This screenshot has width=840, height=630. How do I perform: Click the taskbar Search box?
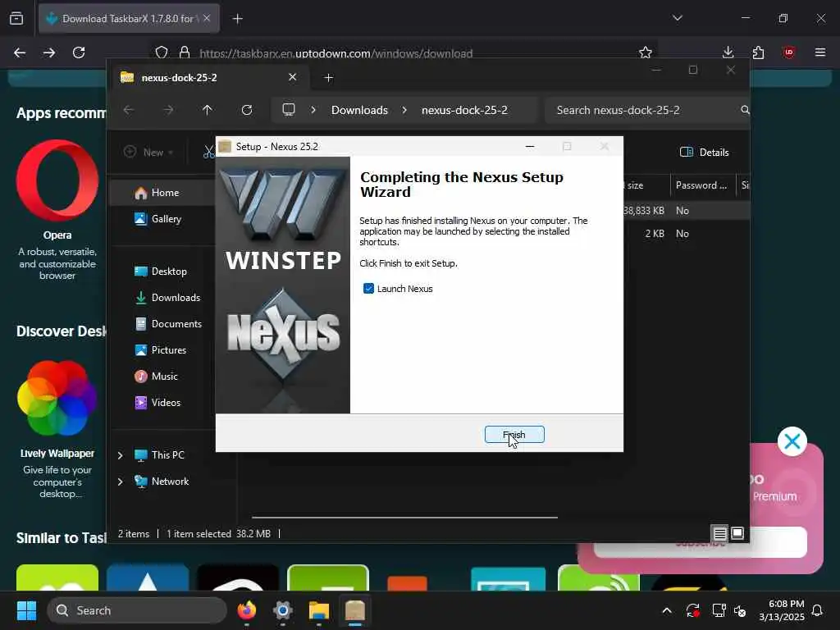137,610
